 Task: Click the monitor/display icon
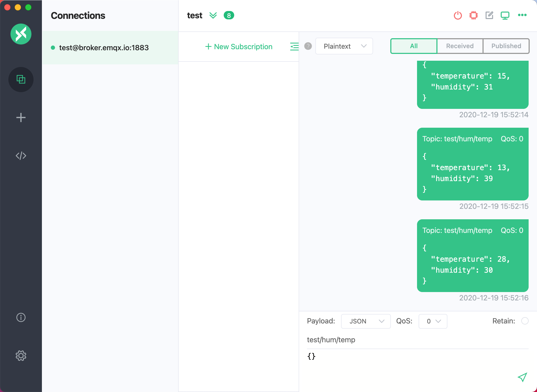[505, 16]
